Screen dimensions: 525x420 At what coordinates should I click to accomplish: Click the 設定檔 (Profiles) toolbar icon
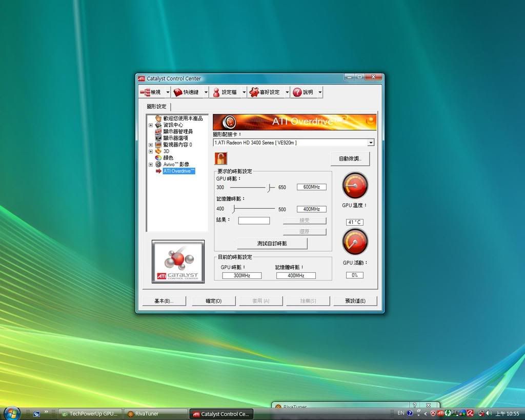tap(216, 92)
